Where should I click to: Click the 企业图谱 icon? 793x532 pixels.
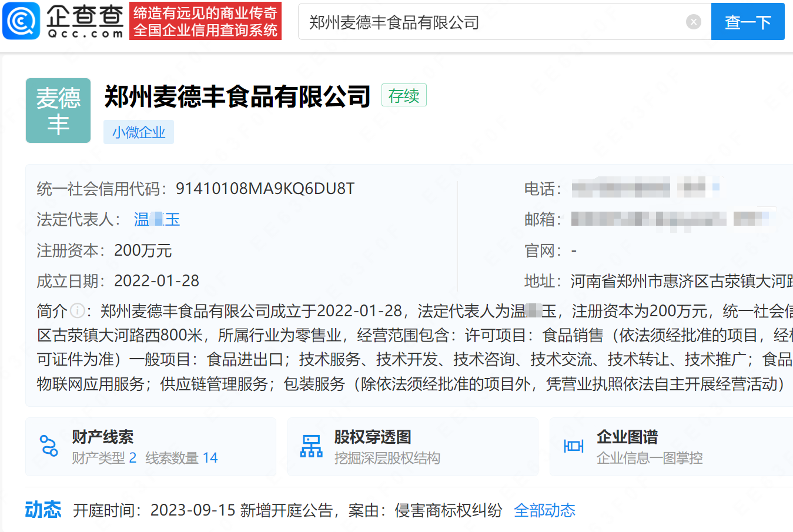coord(573,446)
